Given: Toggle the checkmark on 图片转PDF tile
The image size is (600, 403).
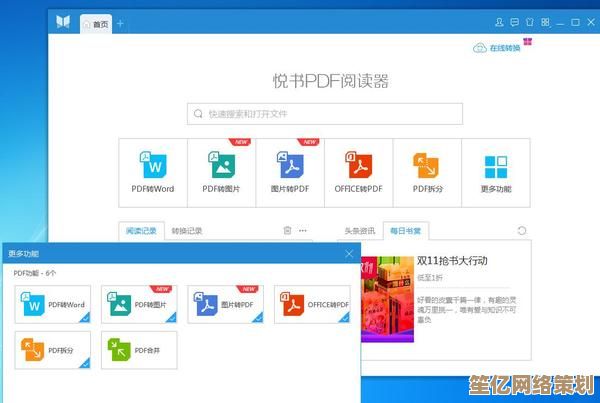Looking at the screenshot, I should 258,318.
